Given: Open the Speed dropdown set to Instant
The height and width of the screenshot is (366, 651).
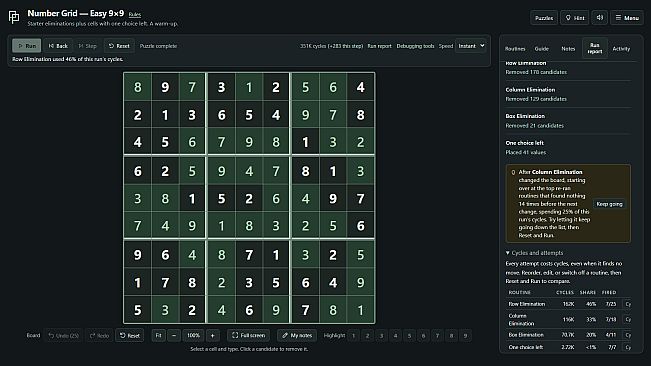Looking at the screenshot, I should coord(471,46).
